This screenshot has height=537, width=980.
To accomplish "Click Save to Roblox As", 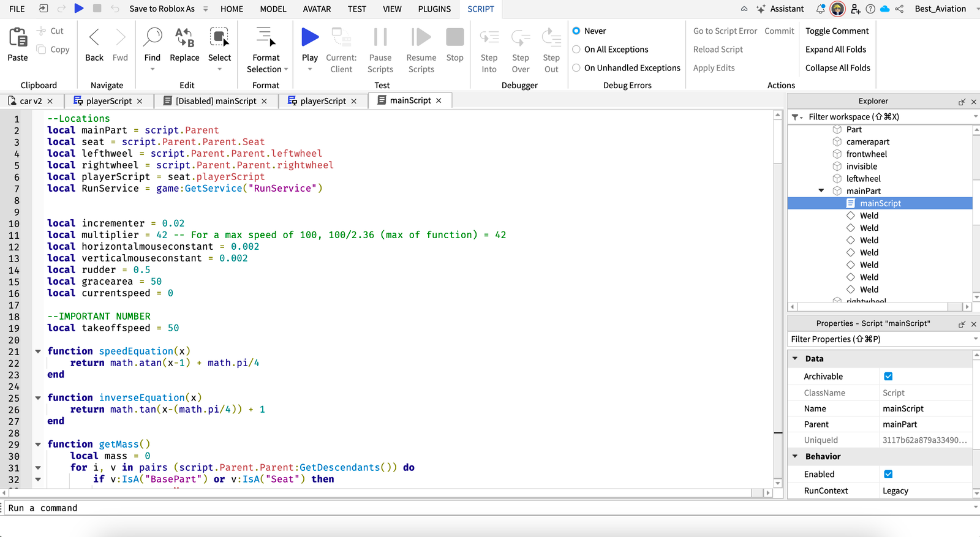I will tap(162, 9).
